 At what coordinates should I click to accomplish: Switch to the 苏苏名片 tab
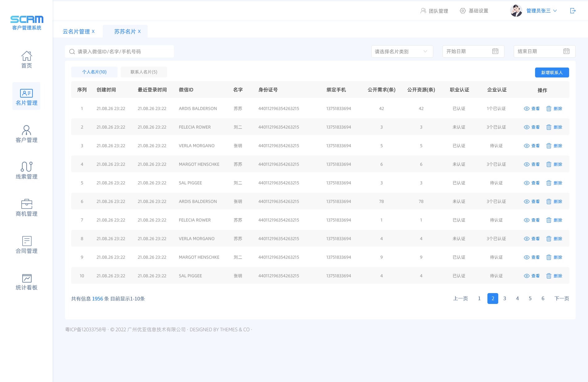coord(125,32)
